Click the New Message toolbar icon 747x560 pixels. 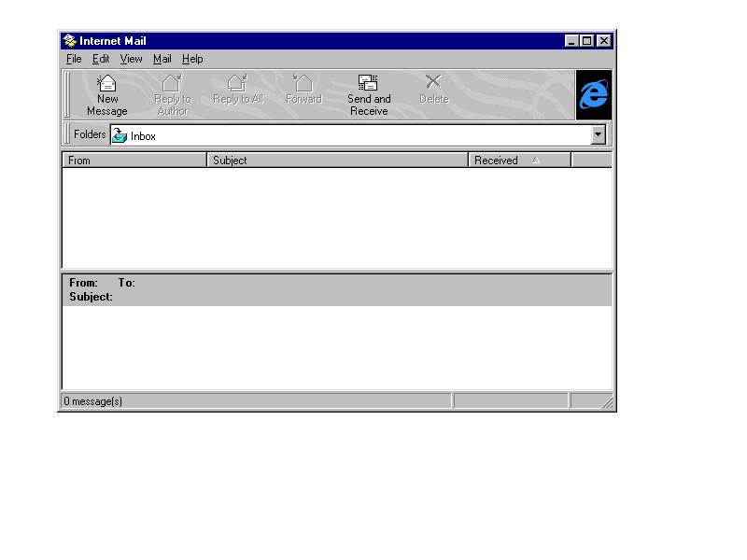coord(107,84)
